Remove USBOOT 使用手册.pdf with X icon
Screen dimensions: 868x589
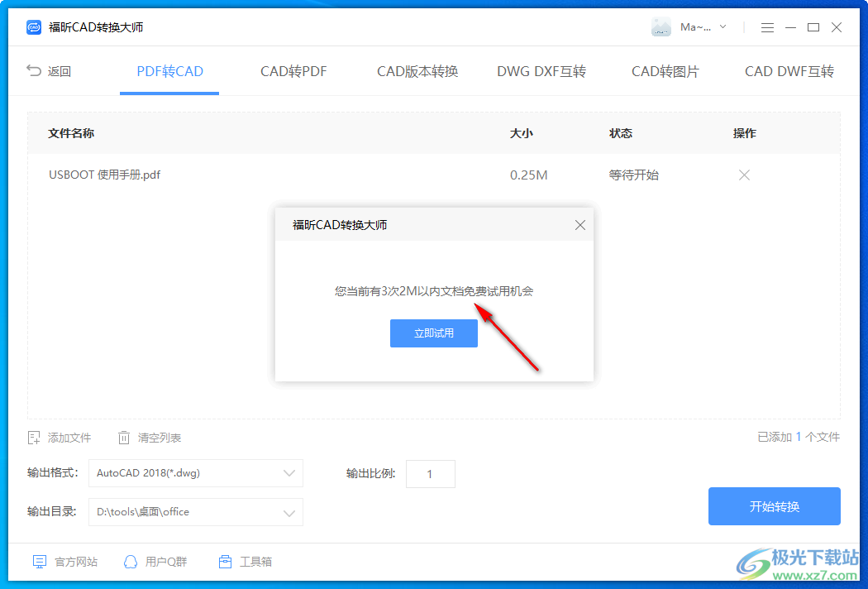tap(744, 175)
